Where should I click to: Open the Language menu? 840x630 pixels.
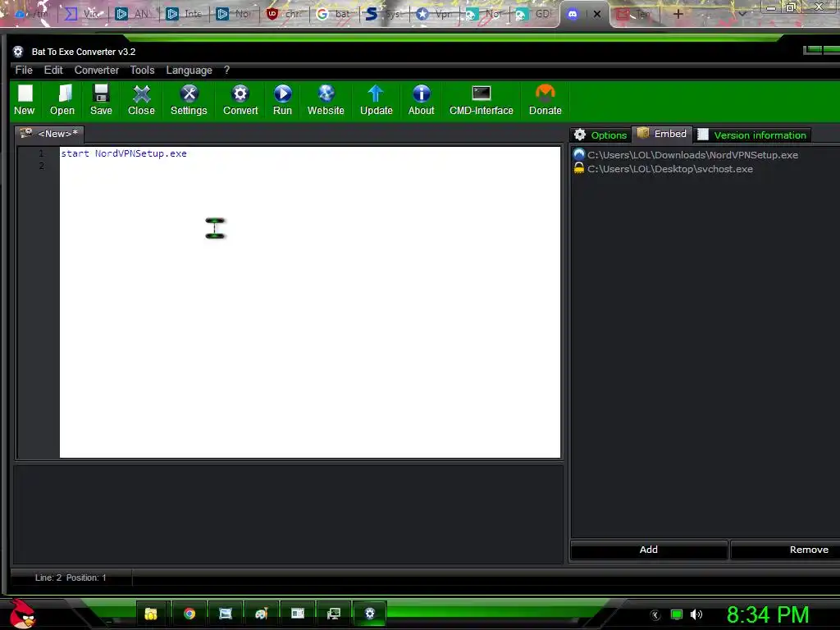click(x=189, y=71)
